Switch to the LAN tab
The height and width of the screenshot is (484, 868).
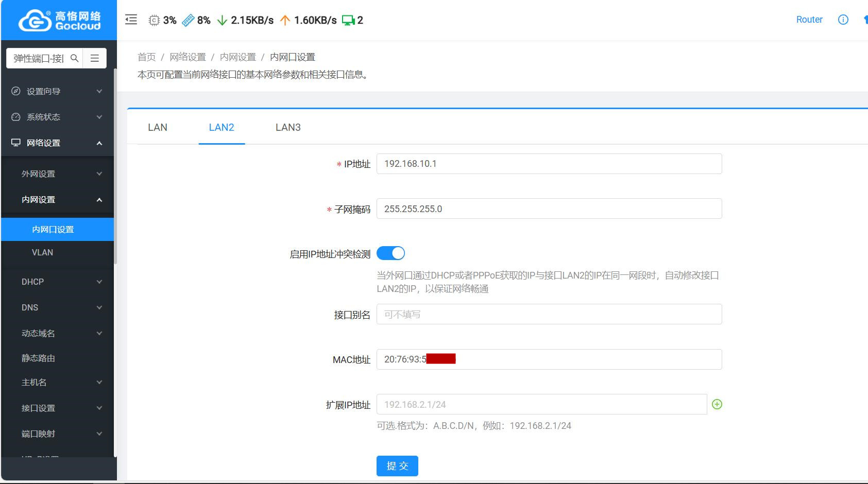pos(158,127)
